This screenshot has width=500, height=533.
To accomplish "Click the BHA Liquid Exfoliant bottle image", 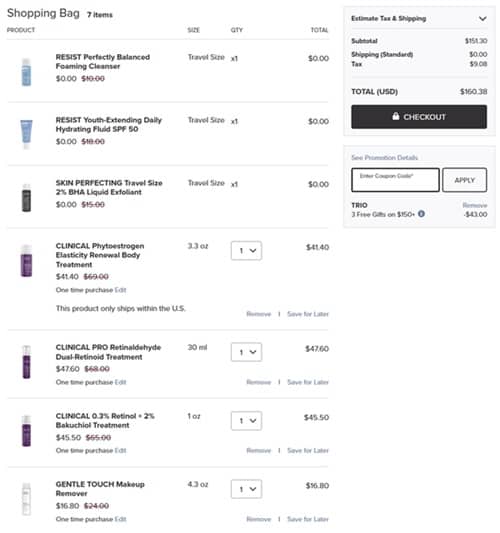I will [26, 198].
